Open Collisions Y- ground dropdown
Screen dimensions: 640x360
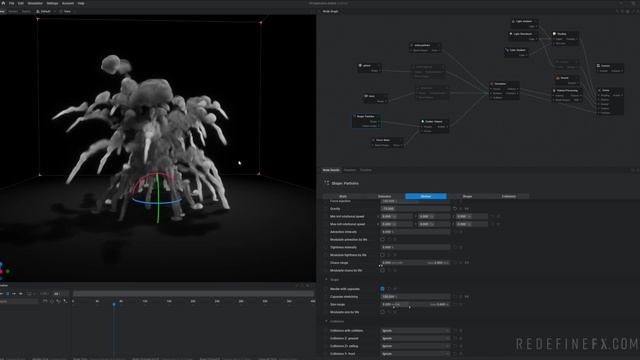415,338
